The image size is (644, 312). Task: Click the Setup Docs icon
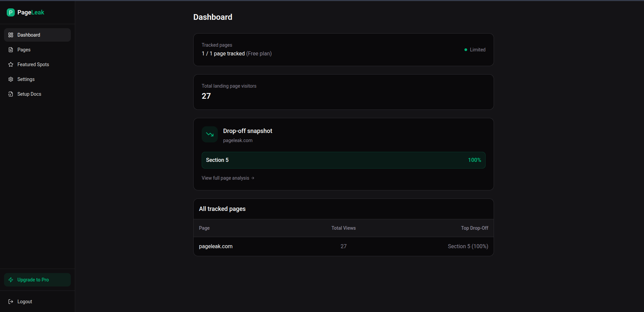(x=10, y=94)
